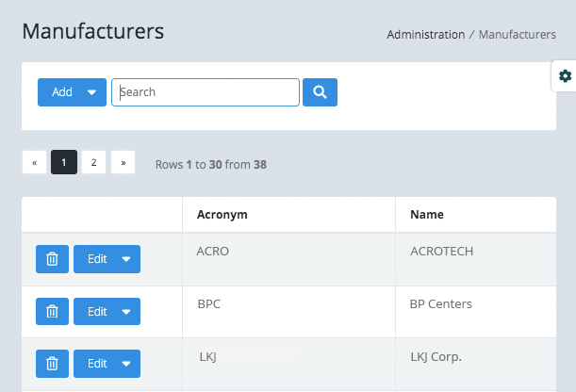This screenshot has width=576, height=392.
Task: Focus the Search input field
Action: (206, 92)
